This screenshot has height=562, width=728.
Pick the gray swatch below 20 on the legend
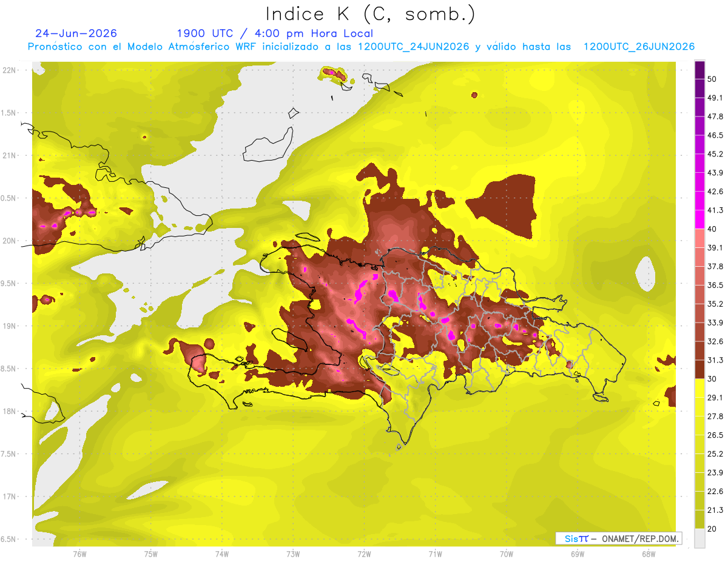pos(699,538)
